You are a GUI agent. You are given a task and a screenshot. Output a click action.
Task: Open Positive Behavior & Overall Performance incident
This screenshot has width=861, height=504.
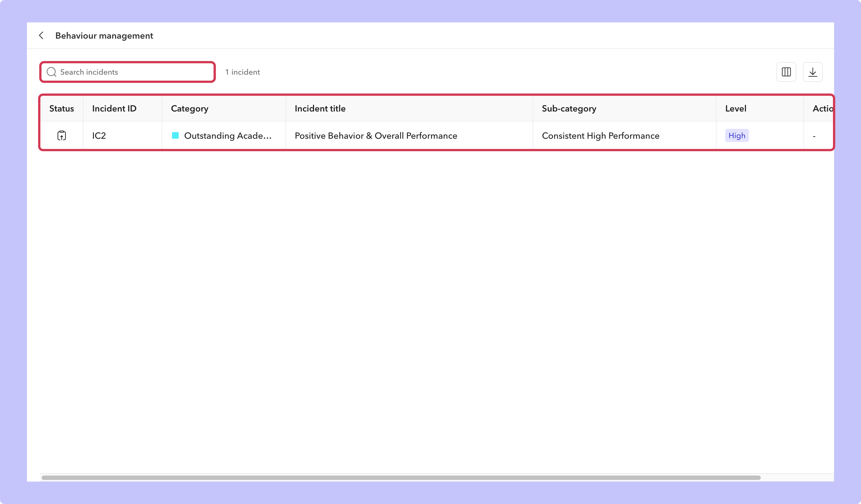[376, 136]
